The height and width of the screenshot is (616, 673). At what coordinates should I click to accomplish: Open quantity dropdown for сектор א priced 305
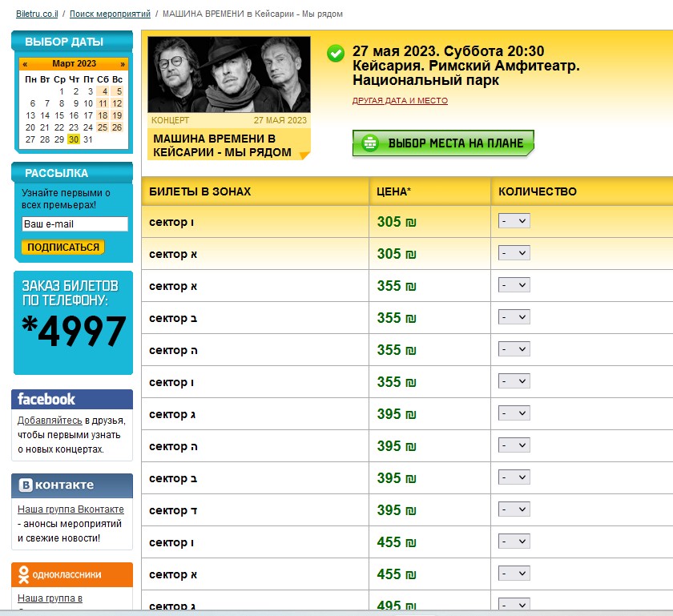click(514, 253)
